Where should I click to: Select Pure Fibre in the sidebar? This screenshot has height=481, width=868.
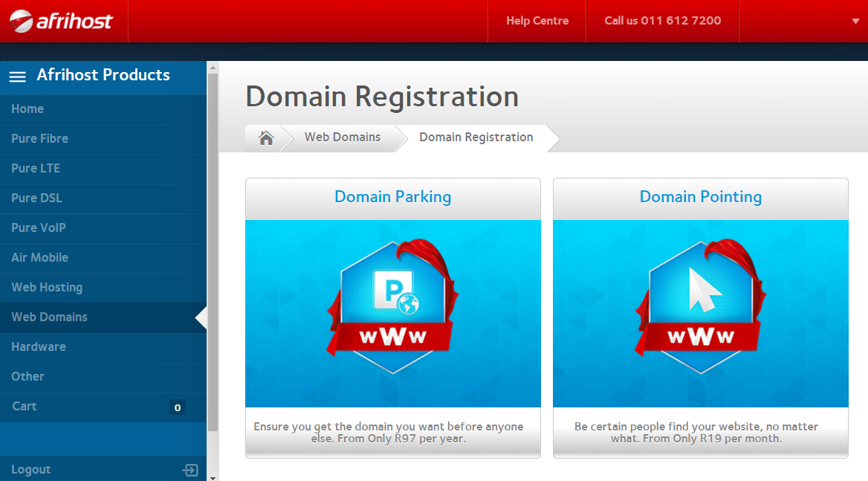pyautogui.click(x=39, y=138)
